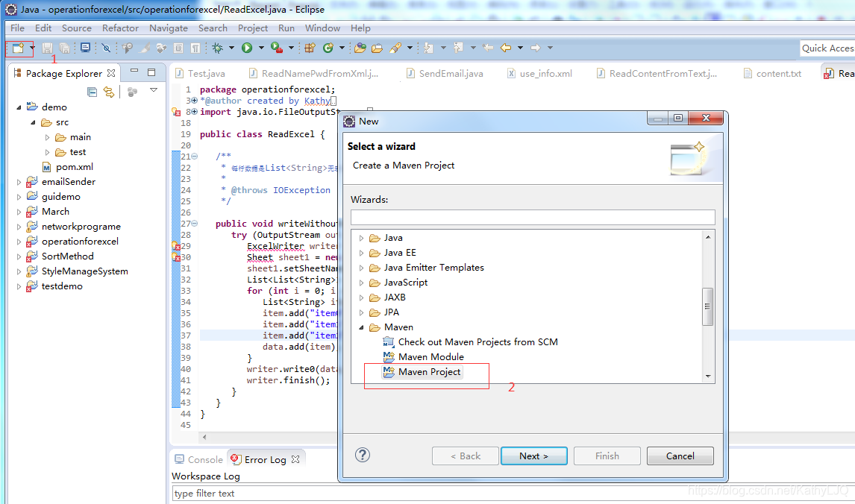Screen dimensions: 855x504
Task: Click Collapse All in Package Explorer
Action: (x=93, y=92)
